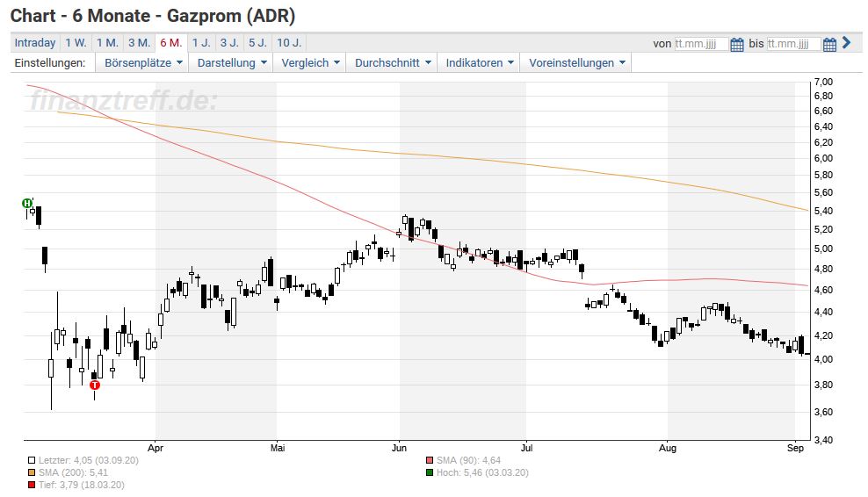Screen dimensions: 868x497
Task: Open the 'bis' date calendar picker
Action: (829, 44)
